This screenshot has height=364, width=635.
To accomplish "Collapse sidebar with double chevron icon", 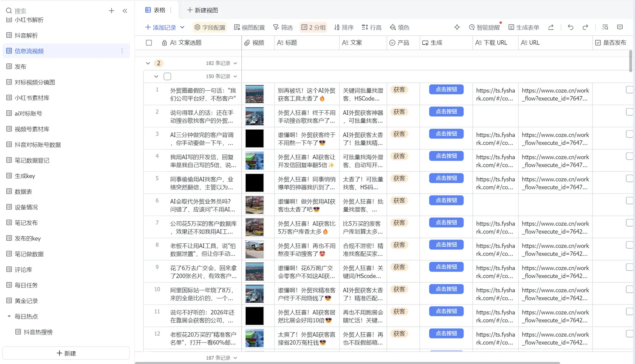I will click(x=125, y=11).
